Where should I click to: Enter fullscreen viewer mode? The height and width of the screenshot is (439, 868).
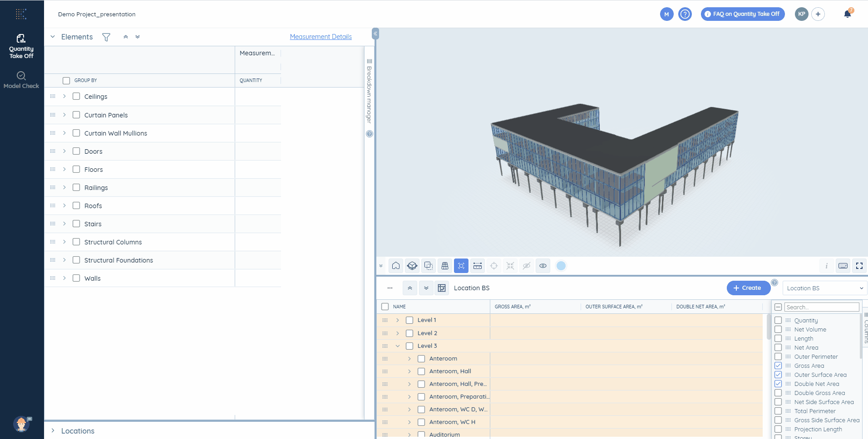pyautogui.click(x=859, y=266)
